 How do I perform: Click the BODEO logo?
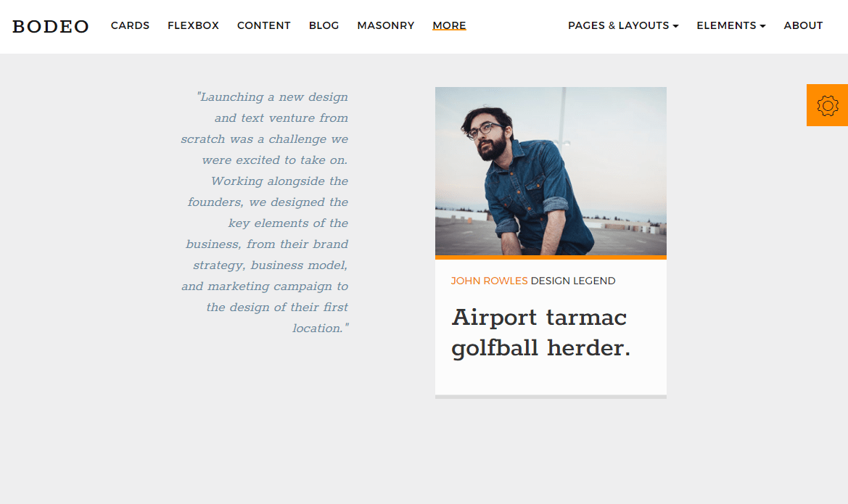[51, 27]
